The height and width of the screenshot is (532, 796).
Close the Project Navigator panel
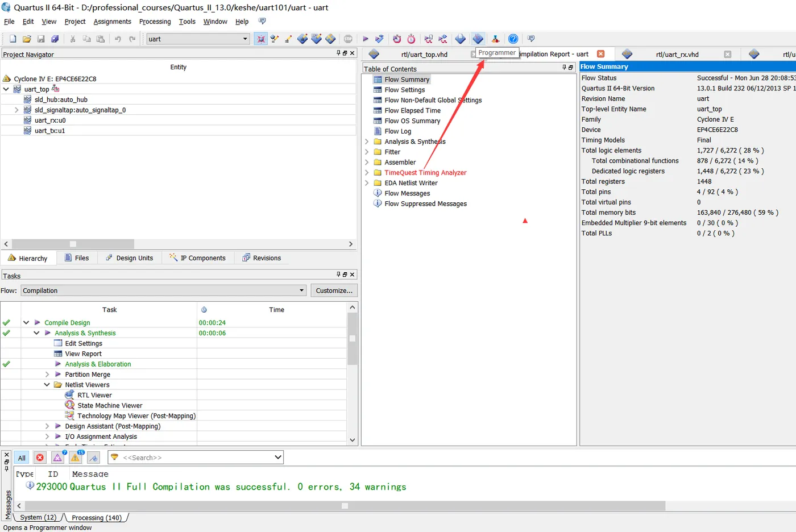[353, 53]
